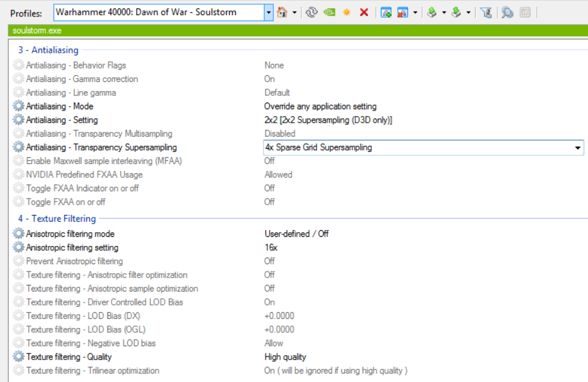Collapse the 3 - Antialiasing section
588x382 pixels.
[49, 50]
